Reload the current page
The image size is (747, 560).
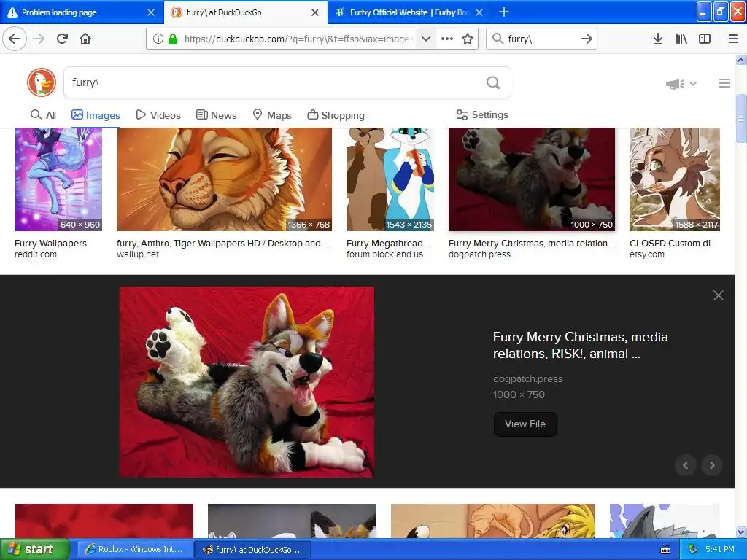click(62, 39)
